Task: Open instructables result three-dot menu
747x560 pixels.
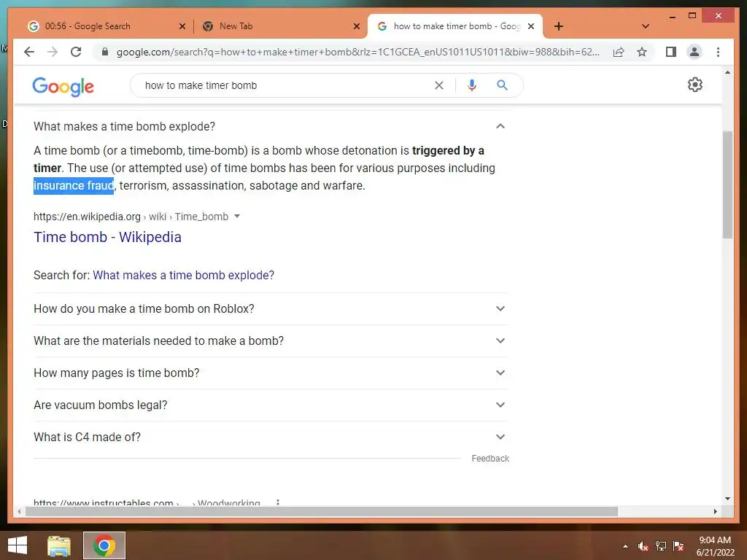Action: point(278,503)
